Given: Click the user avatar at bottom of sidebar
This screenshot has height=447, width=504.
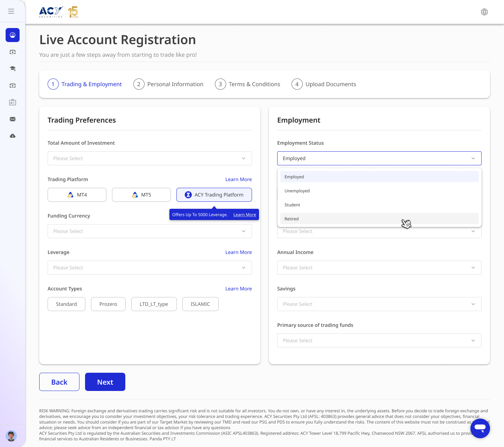Looking at the screenshot, I should click(12, 436).
